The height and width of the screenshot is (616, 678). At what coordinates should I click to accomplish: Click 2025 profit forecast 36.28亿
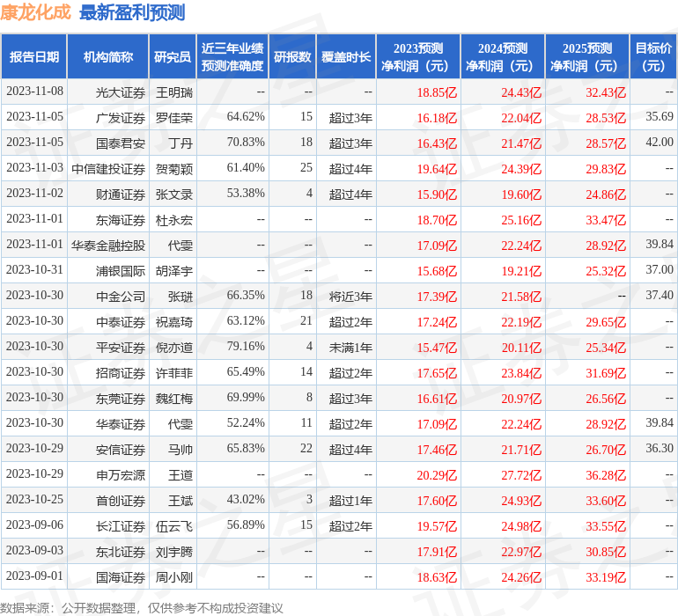click(606, 475)
